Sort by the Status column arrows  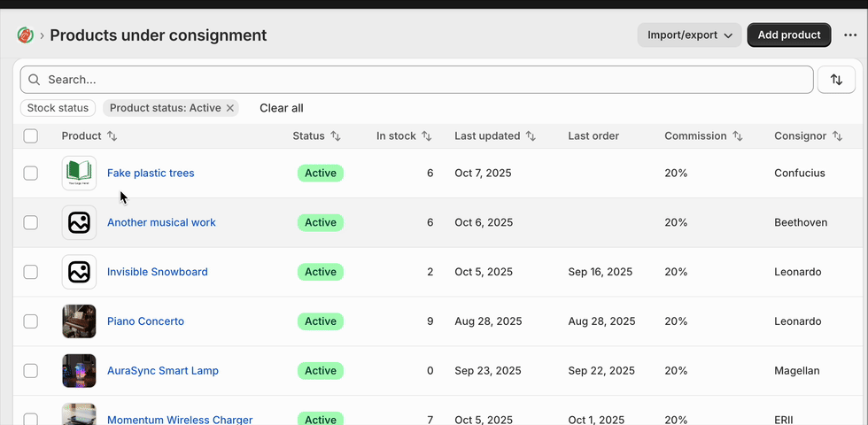tap(336, 136)
